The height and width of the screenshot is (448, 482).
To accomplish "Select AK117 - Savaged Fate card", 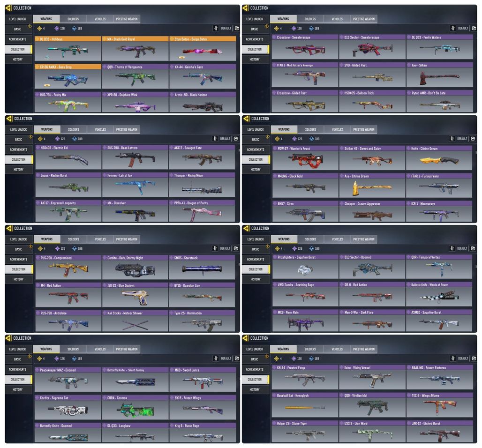I will pyautogui.click(x=202, y=157).
